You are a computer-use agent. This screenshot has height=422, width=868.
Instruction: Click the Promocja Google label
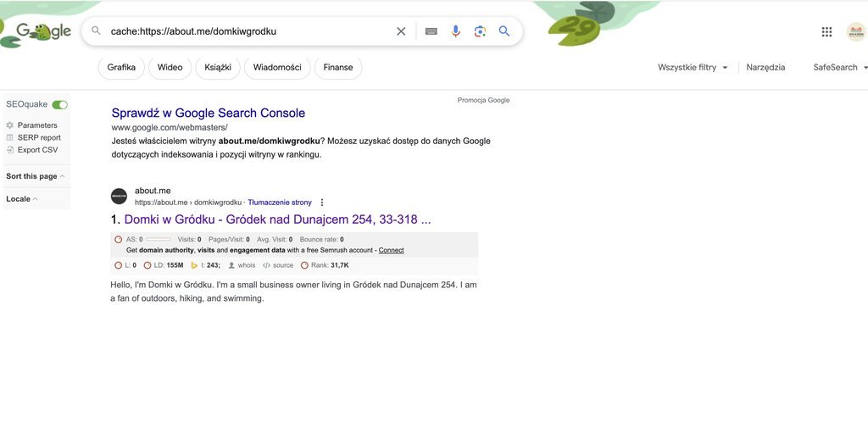point(483,100)
